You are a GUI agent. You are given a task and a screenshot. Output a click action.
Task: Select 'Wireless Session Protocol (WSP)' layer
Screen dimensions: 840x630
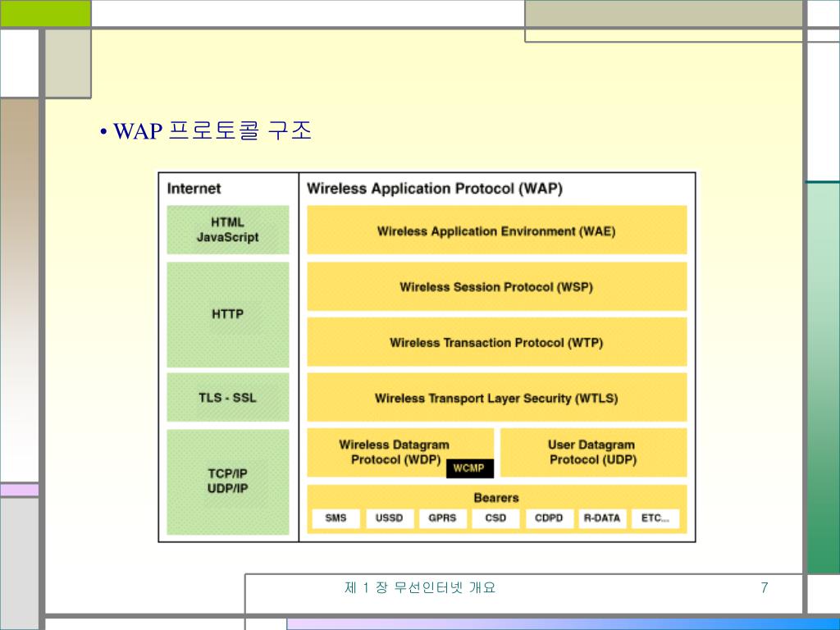(496, 286)
